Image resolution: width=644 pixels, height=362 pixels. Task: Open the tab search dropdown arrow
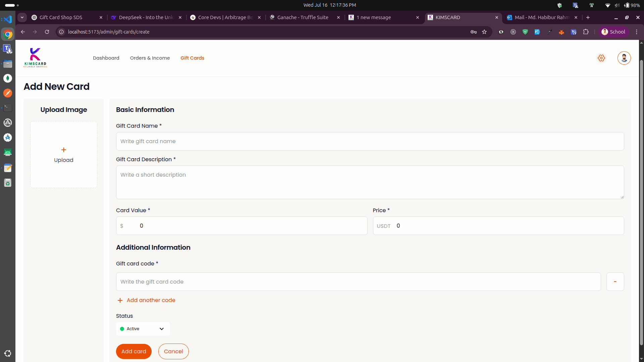tap(22, 17)
